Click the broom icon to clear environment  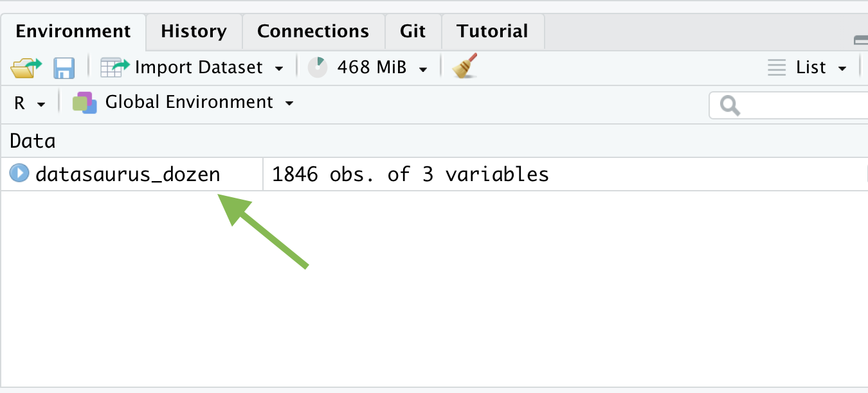point(464,67)
